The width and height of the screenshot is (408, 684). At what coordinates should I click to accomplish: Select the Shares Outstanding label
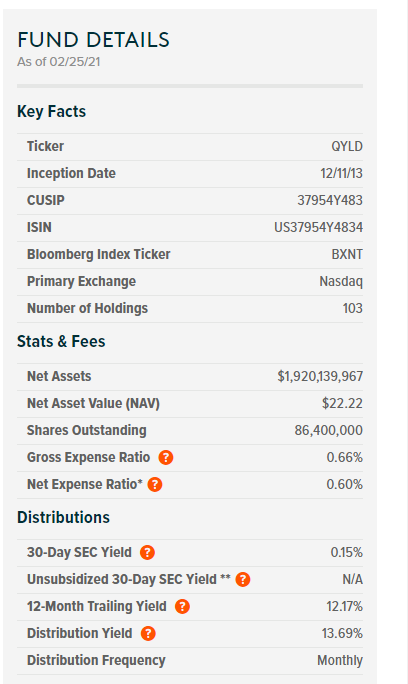tap(86, 431)
